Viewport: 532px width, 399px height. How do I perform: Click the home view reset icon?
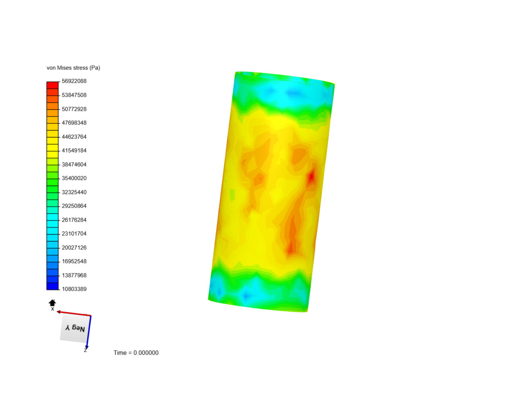pyautogui.click(x=52, y=303)
